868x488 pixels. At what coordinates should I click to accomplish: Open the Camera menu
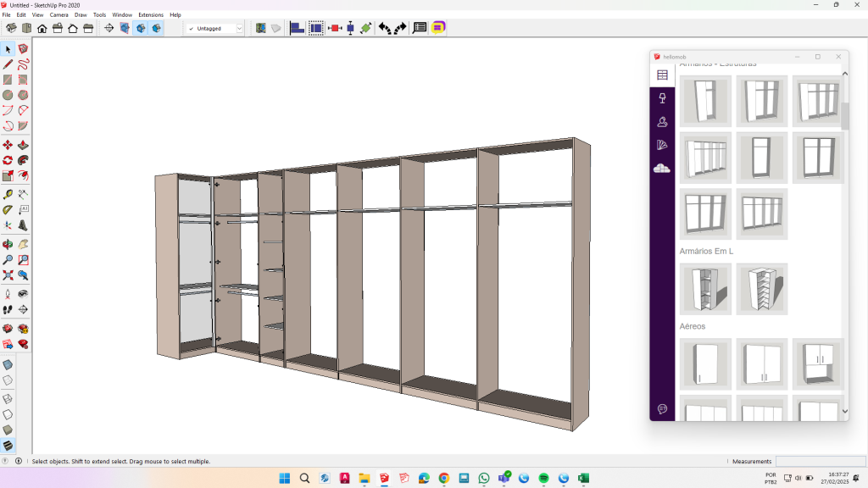pos(58,14)
